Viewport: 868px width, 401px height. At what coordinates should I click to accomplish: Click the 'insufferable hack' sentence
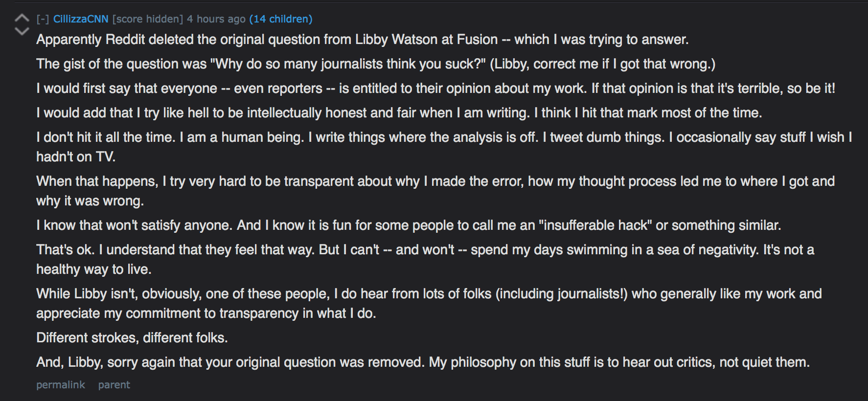(409, 225)
